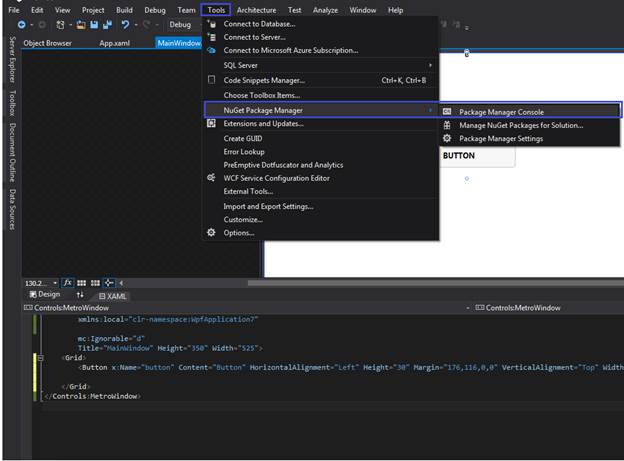Open the Server Explorer side panel

(x=12, y=61)
